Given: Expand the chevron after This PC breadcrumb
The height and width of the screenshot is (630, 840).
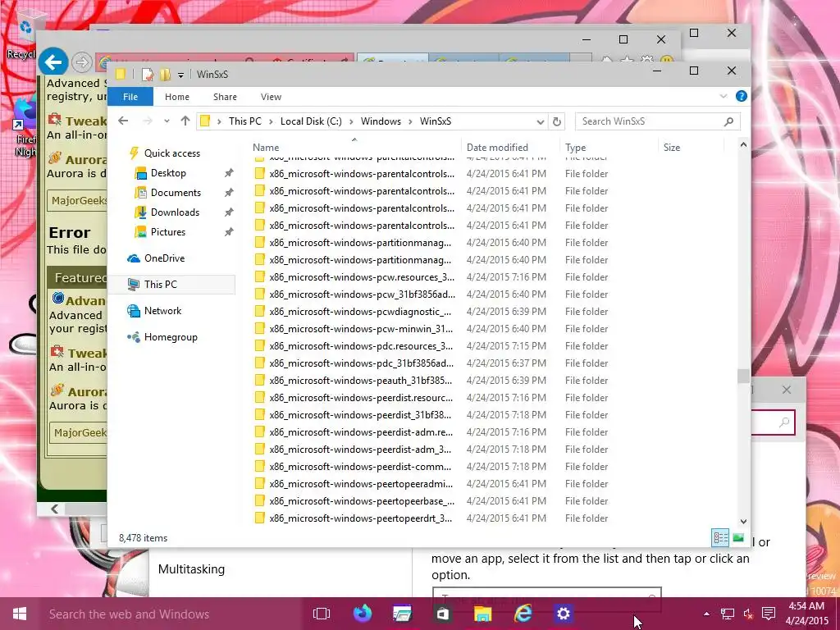Looking at the screenshot, I should (x=271, y=122).
